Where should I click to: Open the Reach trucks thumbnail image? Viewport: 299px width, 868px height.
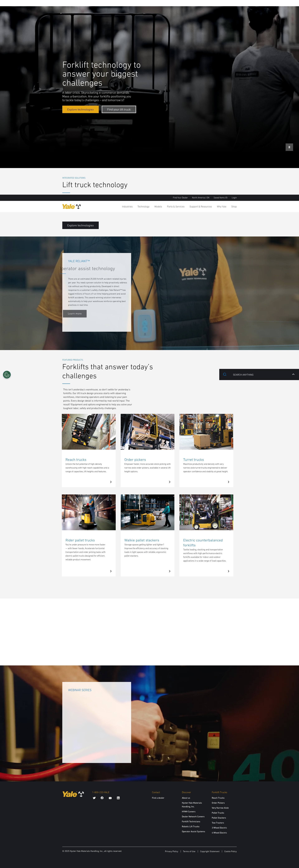coord(89,432)
